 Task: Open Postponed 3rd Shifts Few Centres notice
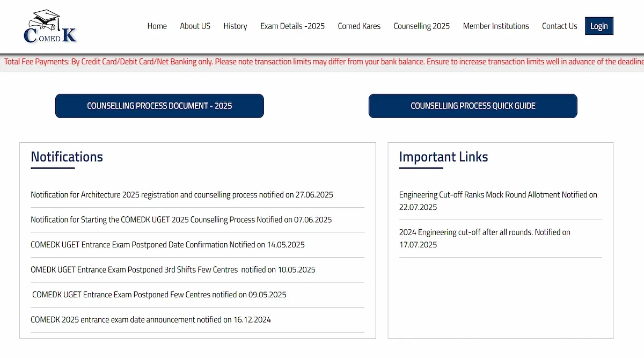coord(173,269)
